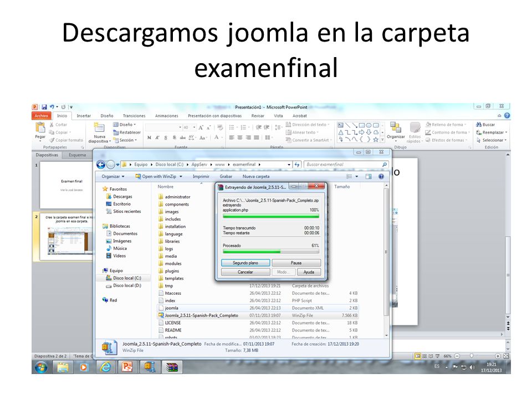This screenshot has height=399, width=532.
Task: Open the font size 40 dropdown
Action: [194, 127]
